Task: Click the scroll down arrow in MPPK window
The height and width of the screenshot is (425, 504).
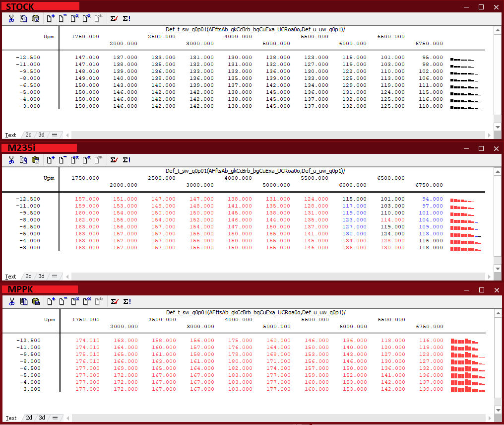Action: click(498, 410)
